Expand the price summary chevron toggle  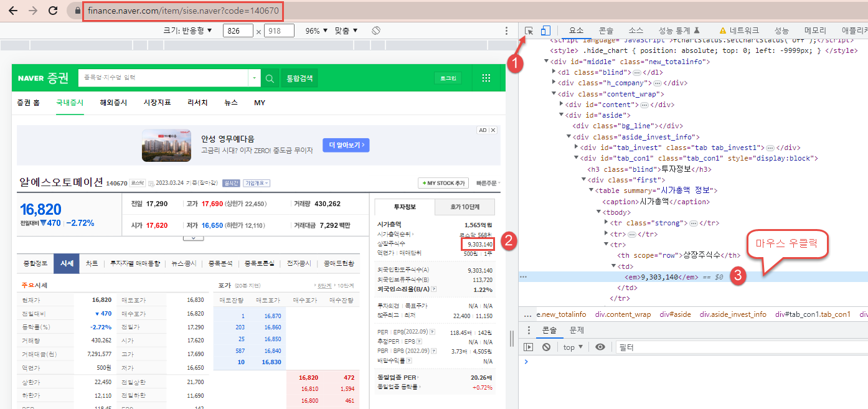pyautogui.click(x=193, y=238)
